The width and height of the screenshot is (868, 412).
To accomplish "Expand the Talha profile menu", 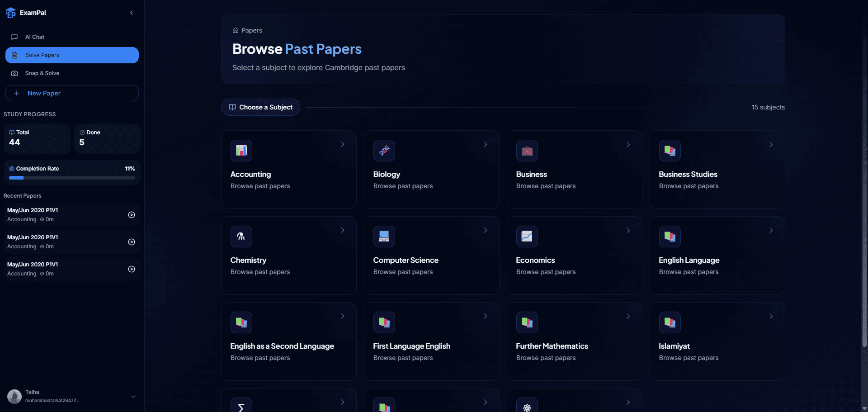I will 133,396.
